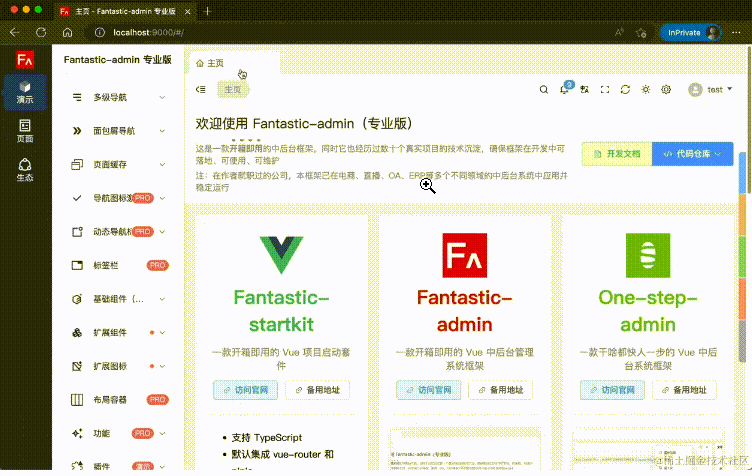Expand the 页面缓存 menu chevron
The width and height of the screenshot is (752, 476).
[x=163, y=164]
